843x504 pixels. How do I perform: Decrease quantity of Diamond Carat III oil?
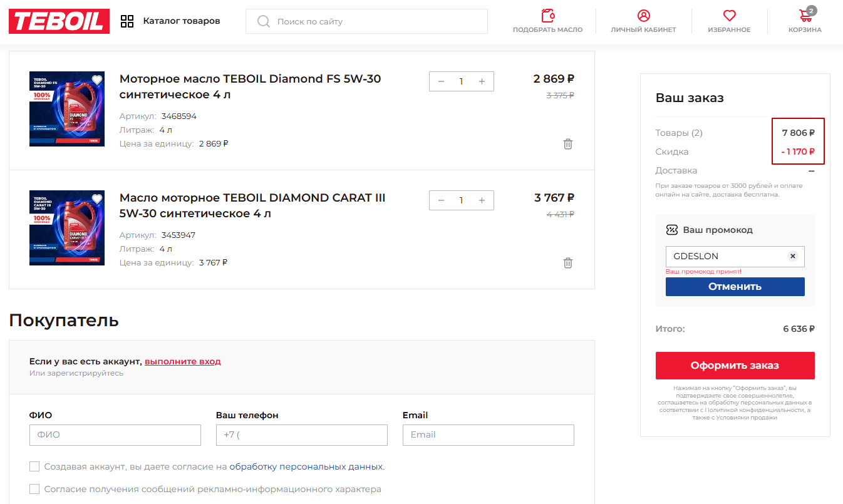point(441,200)
